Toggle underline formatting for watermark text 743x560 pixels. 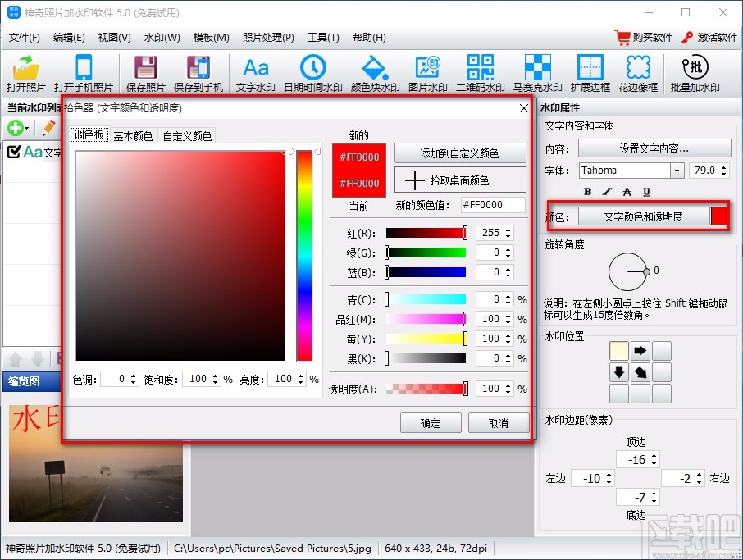pos(647,191)
